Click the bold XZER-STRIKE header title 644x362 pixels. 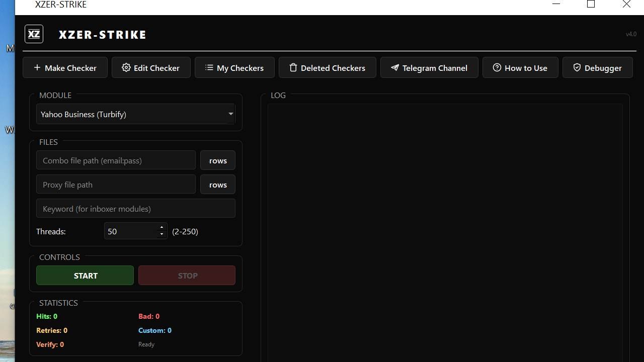tap(102, 35)
